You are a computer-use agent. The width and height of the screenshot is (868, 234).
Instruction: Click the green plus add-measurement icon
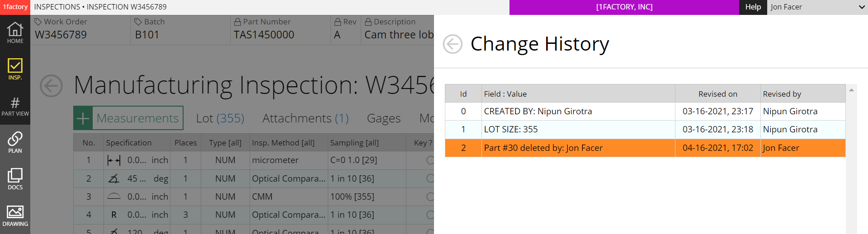pos(83,118)
